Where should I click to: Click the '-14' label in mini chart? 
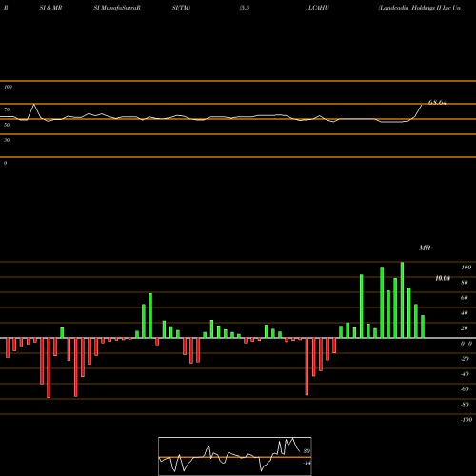pyautogui.click(x=307, y=463)
